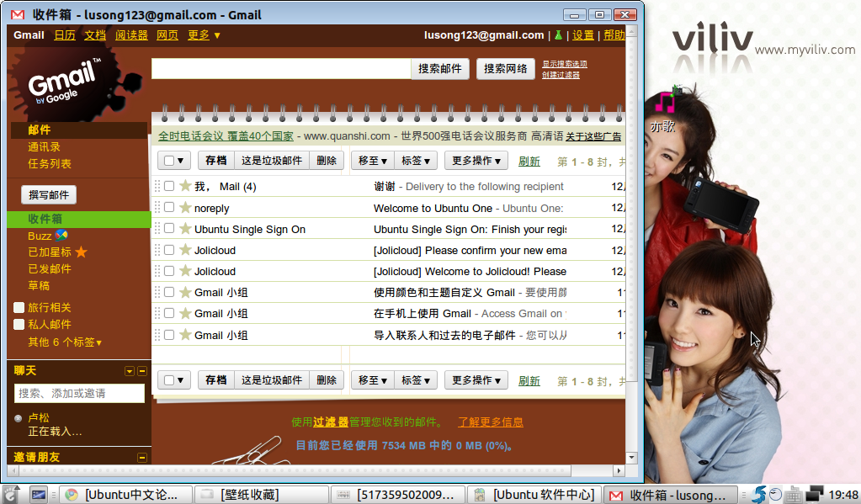The width and height of the screenshot is (861, 504).
Task: Click the Gmail Labs flask icon
Action: point(558,35)
